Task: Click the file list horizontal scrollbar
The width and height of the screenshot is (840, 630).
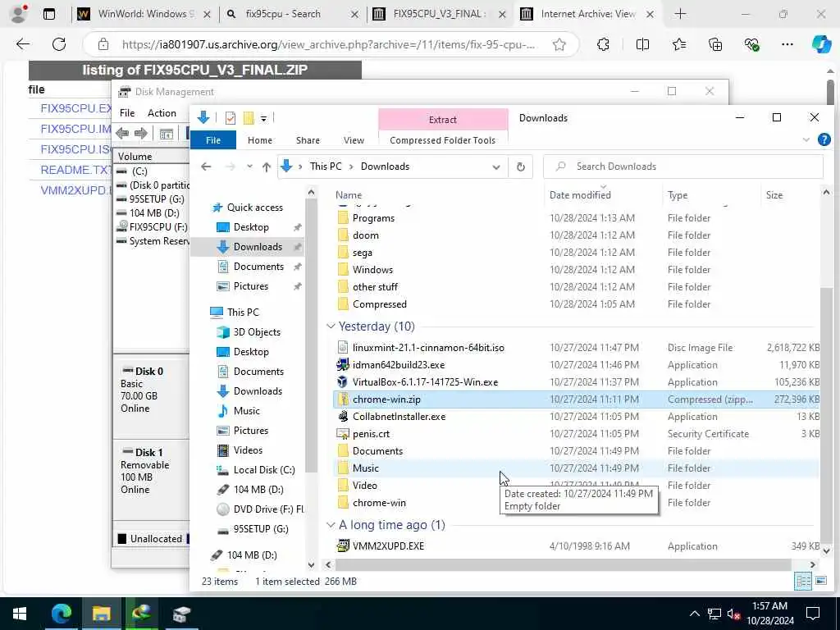Action: pos(563,564)
